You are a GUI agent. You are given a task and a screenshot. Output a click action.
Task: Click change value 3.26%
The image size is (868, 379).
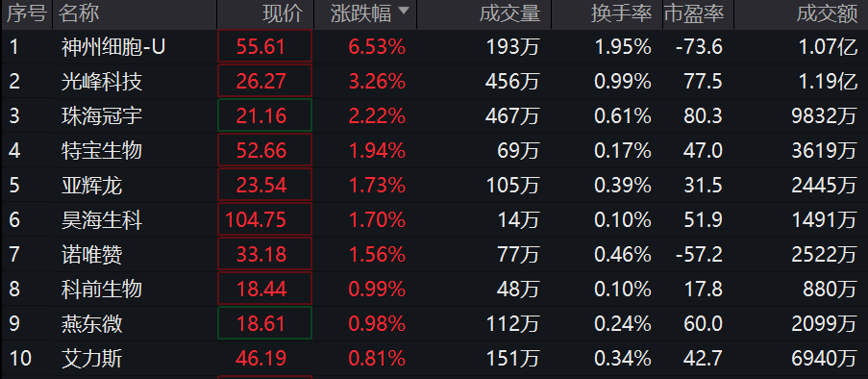[377, 82]
